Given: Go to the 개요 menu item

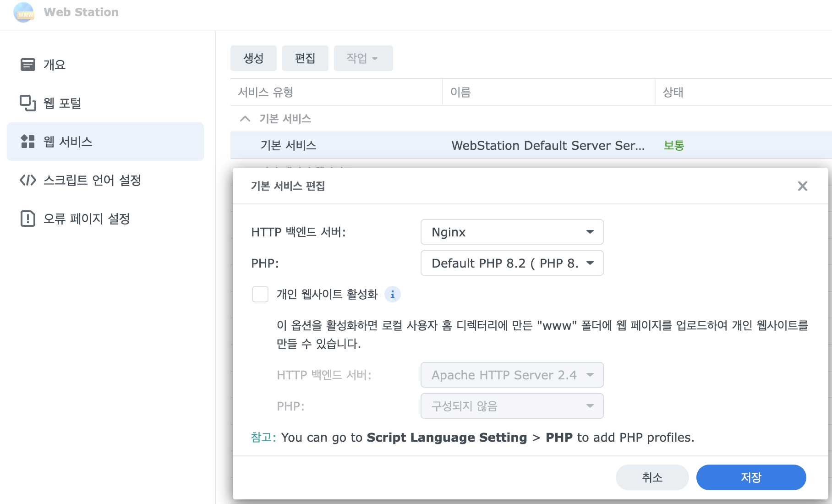Looking at the screenshot, I should (105, 65).
